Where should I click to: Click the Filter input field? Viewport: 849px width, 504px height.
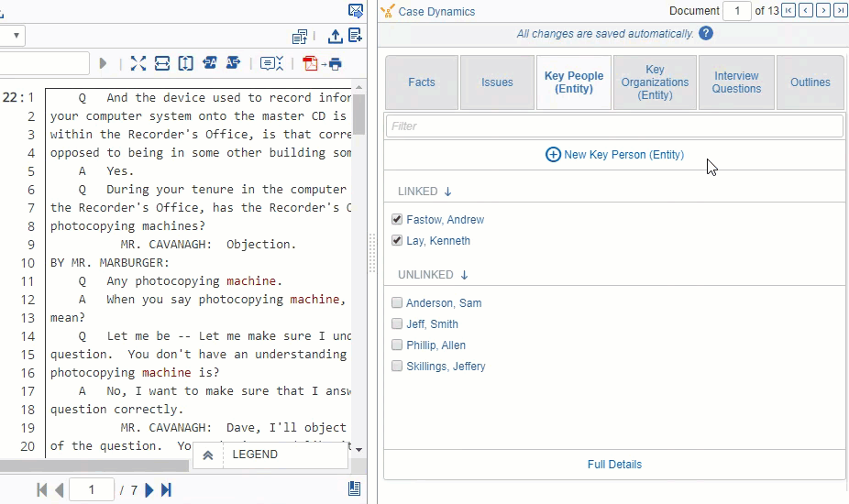pyautogui.click(x=614, y=126)
